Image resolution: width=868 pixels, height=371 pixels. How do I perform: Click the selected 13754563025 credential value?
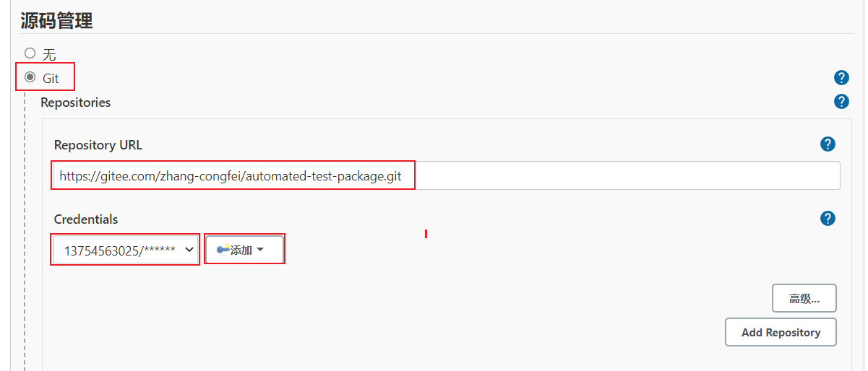coord(119,250)
